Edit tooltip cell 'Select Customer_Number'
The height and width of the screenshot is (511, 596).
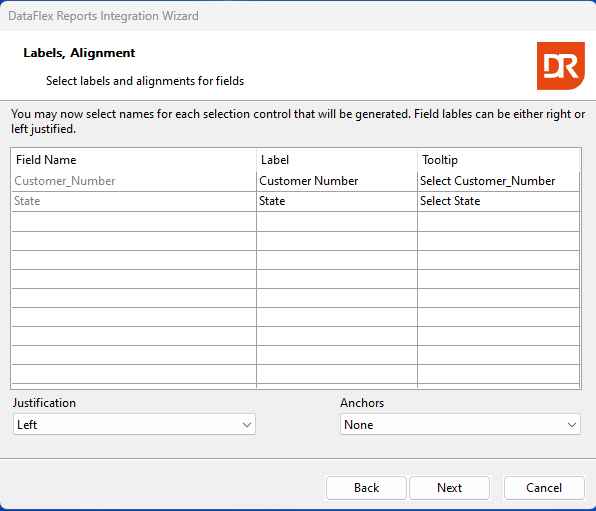pos(498,181)
